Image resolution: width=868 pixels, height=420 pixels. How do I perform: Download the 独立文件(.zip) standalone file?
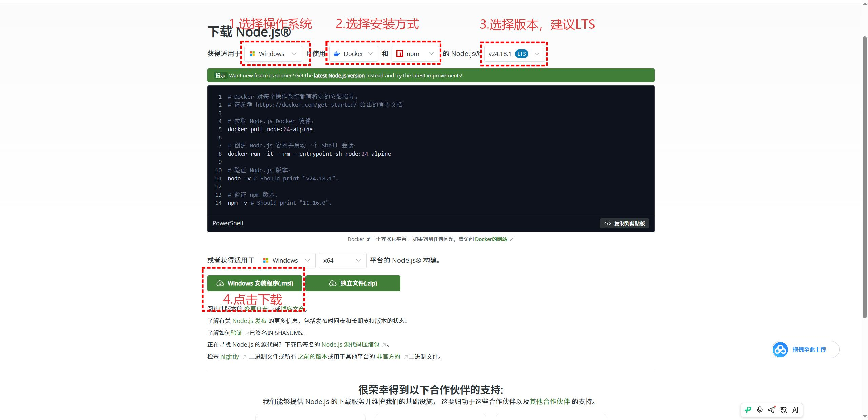point(353,283)
